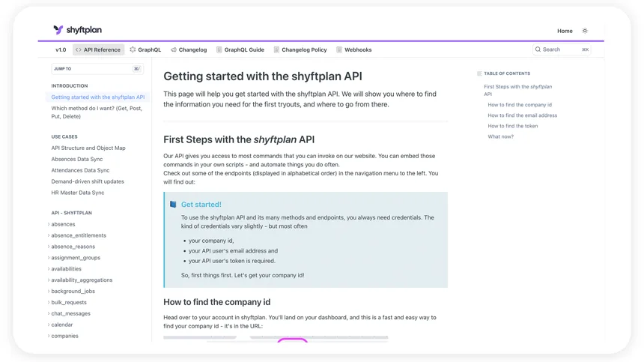This screenshot has width=644, height=362.
Task: Click the API Reference code brackets icon
Action: (x=79, y=49)
